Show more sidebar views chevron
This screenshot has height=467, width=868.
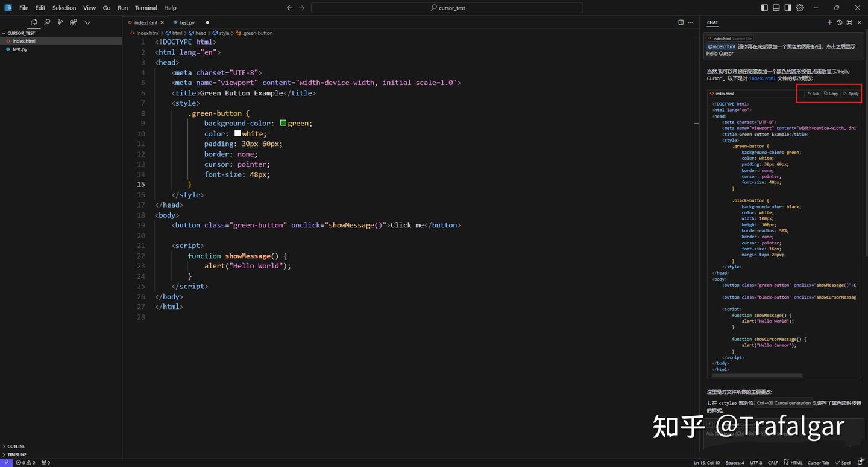click(x=87, y=22)
